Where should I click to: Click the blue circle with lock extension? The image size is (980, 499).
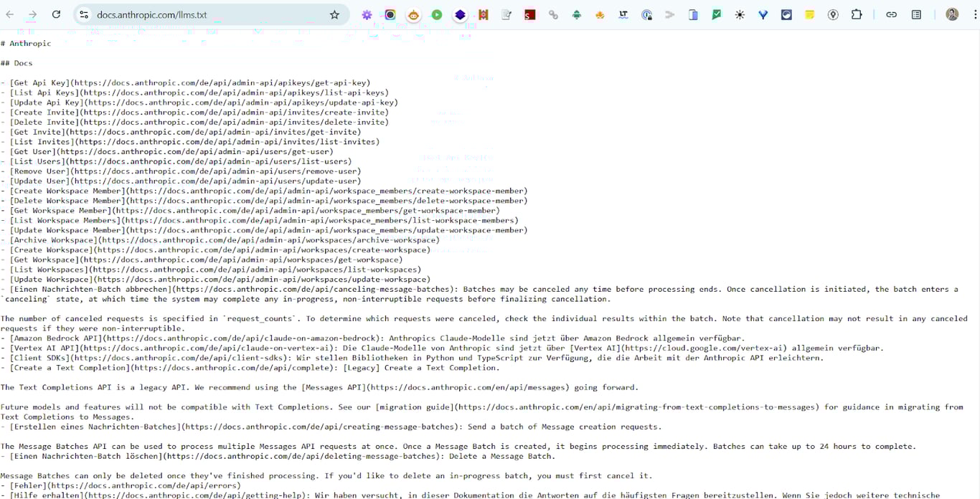click(x=647, y=14)
